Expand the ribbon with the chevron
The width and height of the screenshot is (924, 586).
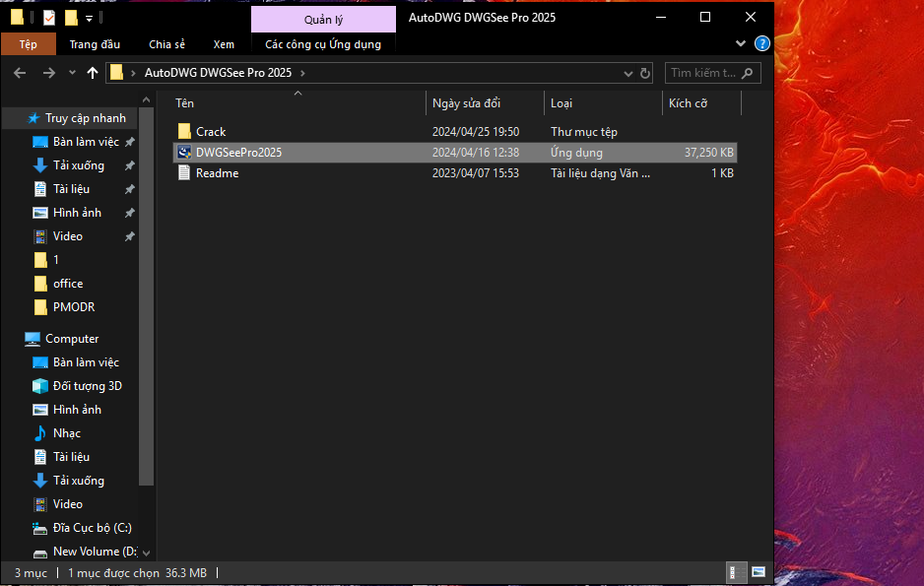[x=741, y=43]
